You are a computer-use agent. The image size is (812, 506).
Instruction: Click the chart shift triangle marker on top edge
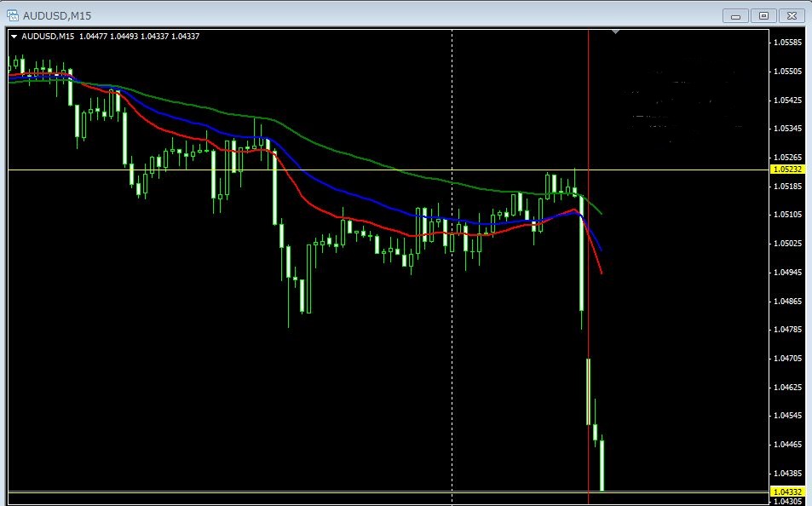click(615, 32)
